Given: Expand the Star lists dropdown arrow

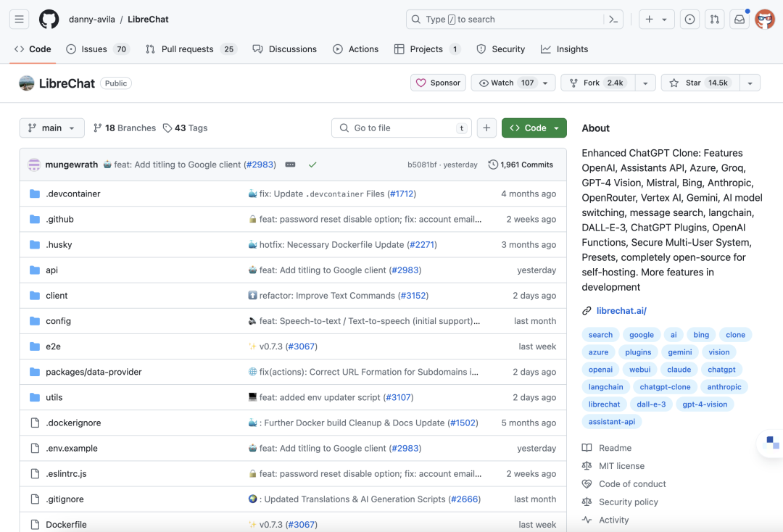Looking at the screenshot, I should (x=750, y=83).
